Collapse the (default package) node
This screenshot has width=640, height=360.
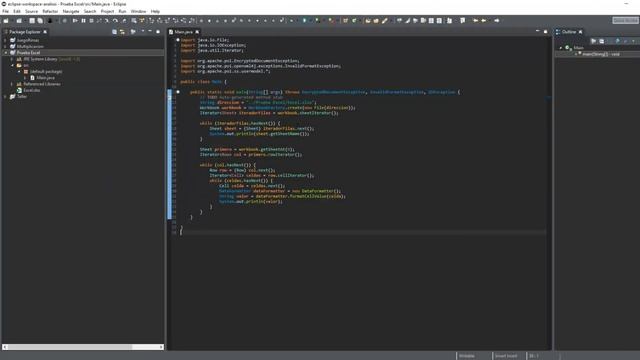tap(19, 71)
